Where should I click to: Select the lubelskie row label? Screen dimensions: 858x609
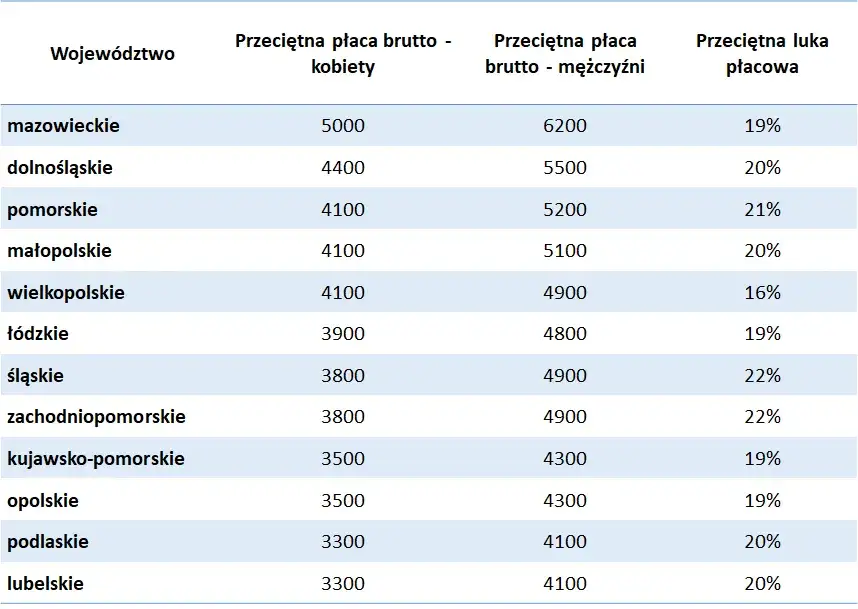point(45,583)
